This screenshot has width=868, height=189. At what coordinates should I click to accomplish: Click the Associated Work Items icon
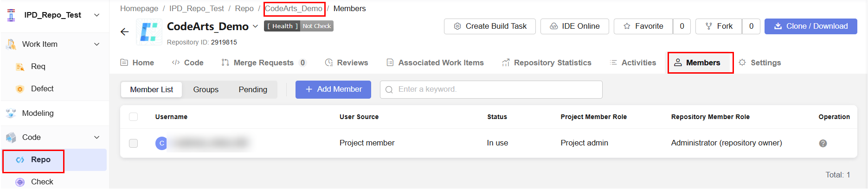(390, 63)
